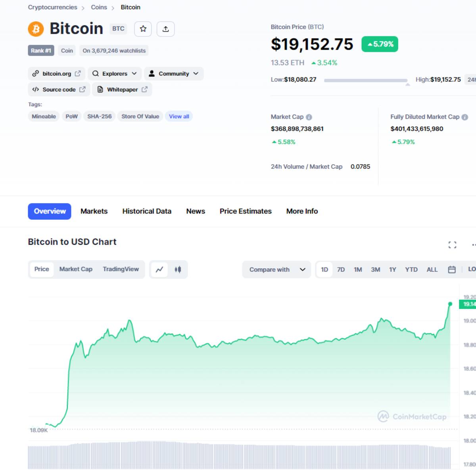
Task: Select the 7D time range
Action: point(341,269)
